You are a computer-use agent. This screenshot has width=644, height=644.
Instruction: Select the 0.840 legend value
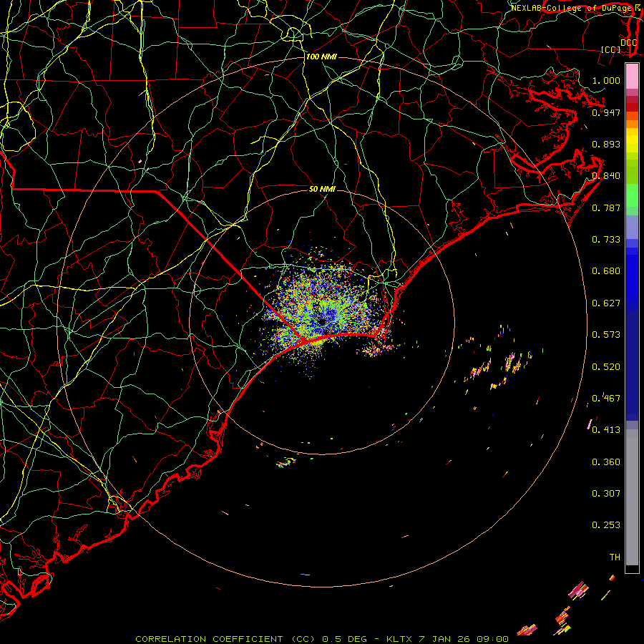click(606, 176)
